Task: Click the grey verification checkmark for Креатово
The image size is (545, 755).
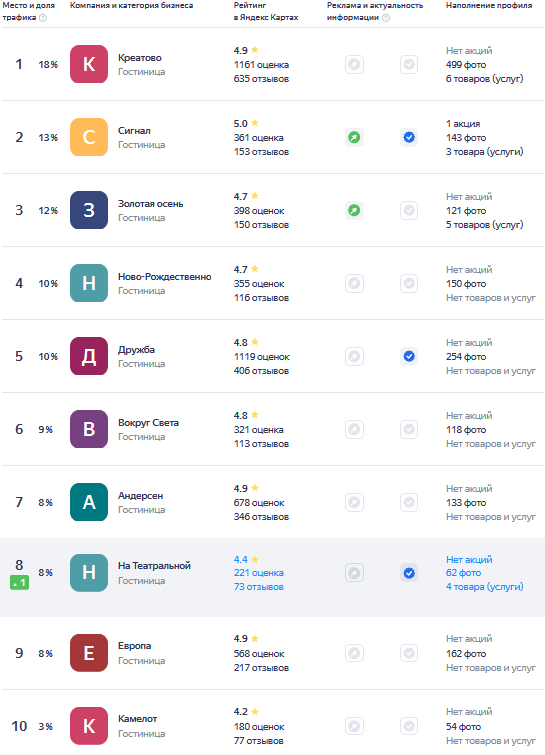Action: click(x=409, y=65)
